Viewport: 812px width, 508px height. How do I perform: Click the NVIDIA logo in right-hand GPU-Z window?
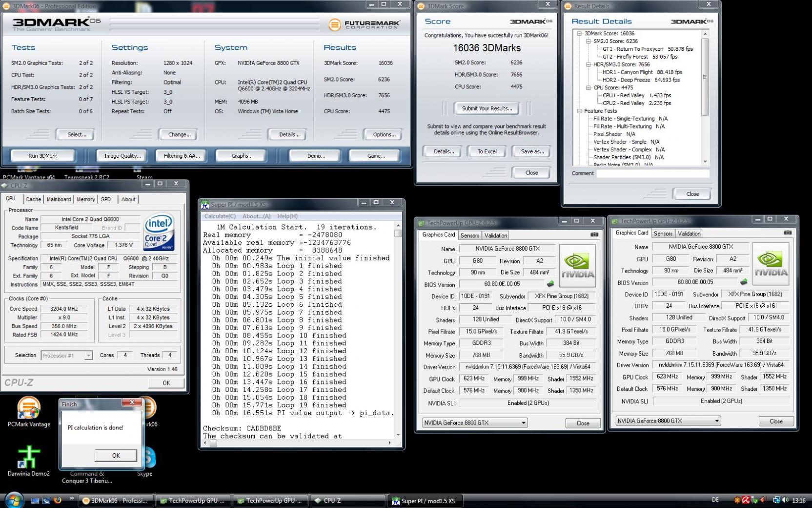tap(771, 263)
